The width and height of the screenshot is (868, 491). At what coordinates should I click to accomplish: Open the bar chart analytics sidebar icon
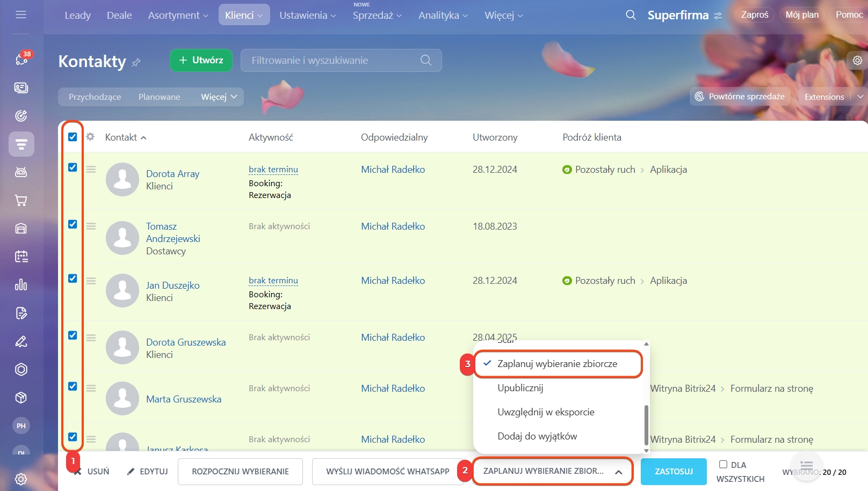coord(21,285)
